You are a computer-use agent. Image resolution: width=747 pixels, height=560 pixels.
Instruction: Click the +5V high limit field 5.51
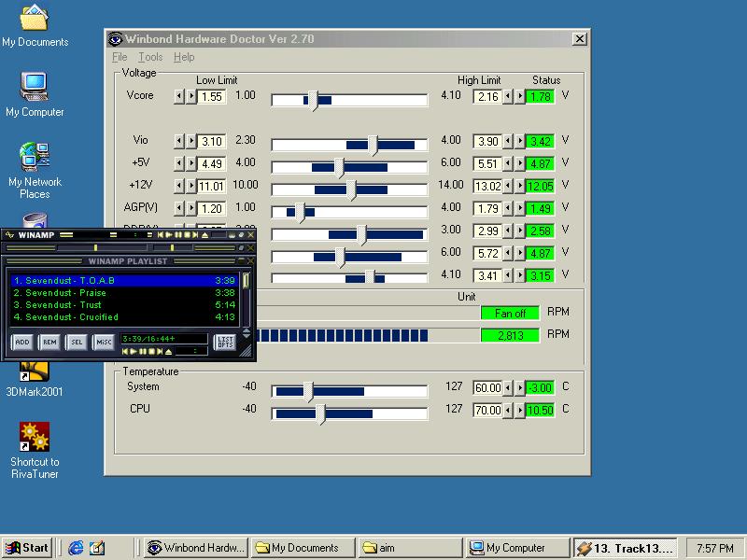pyautogui.click(x=487, y=164)
